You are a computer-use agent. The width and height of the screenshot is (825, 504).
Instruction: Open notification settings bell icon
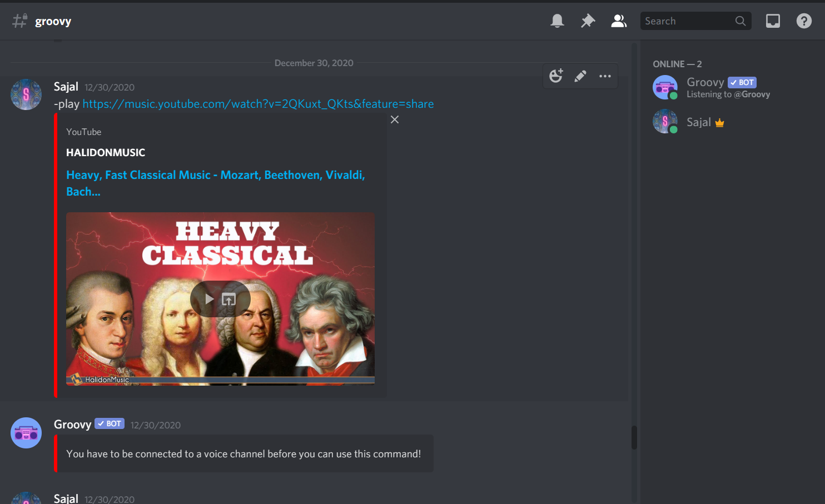point(557,21)
